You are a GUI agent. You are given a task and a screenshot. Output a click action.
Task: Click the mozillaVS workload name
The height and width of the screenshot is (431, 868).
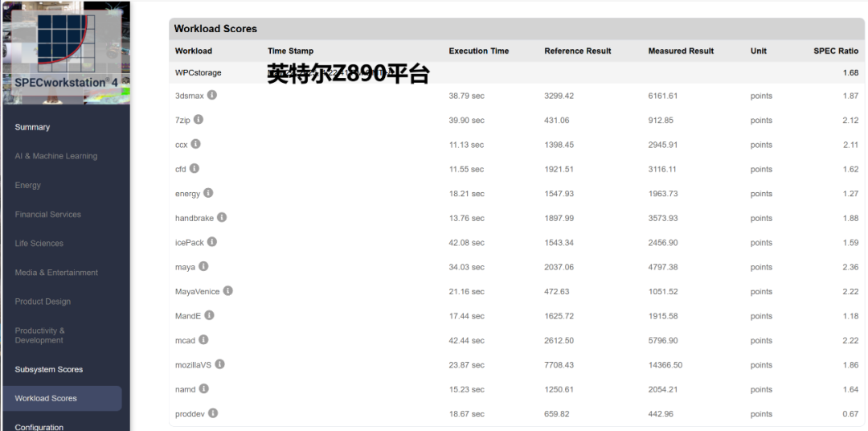(x=193, y=365)
